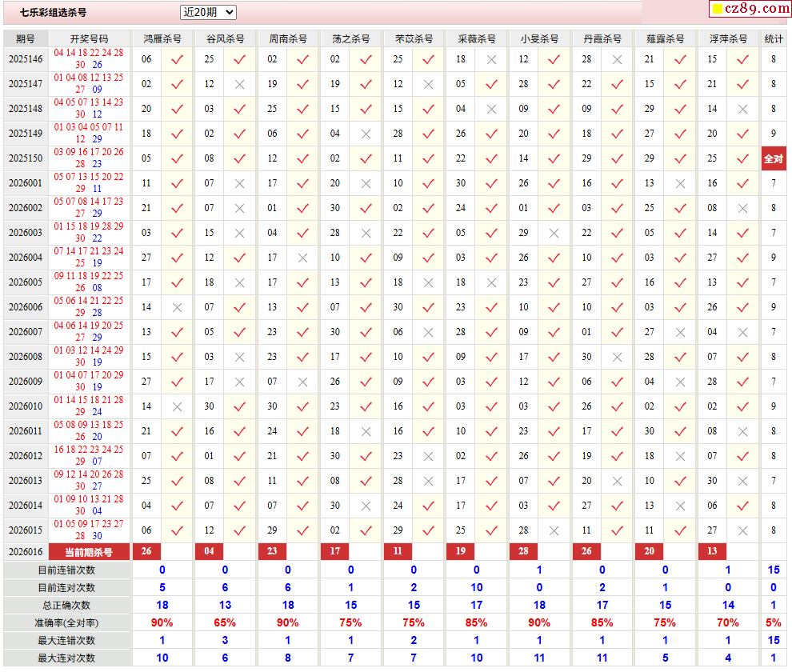Click the yellow square in cz89 logo

718,10
